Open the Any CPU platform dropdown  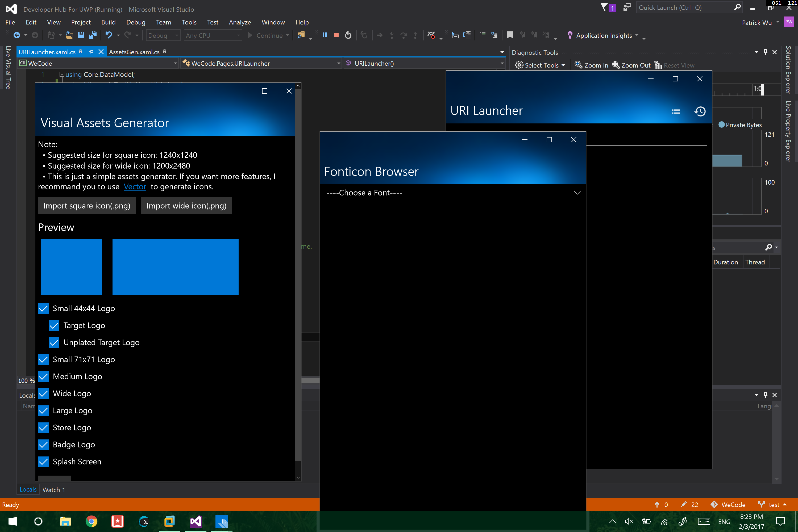coord(213,35)
